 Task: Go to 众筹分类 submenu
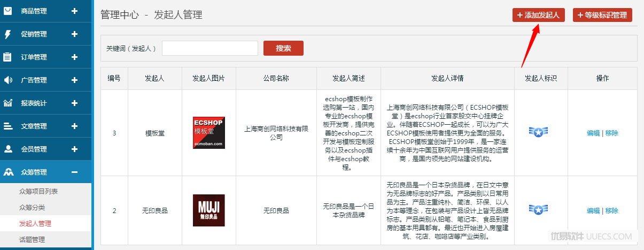(x=32, y=207)
